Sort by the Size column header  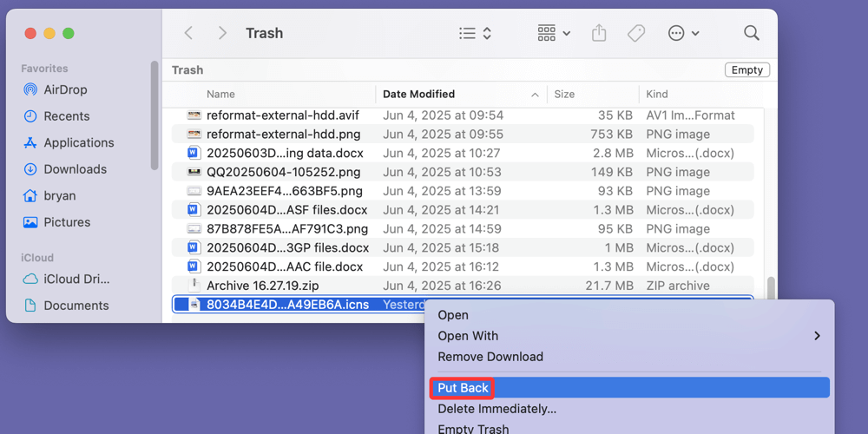[x=564, y=94]
